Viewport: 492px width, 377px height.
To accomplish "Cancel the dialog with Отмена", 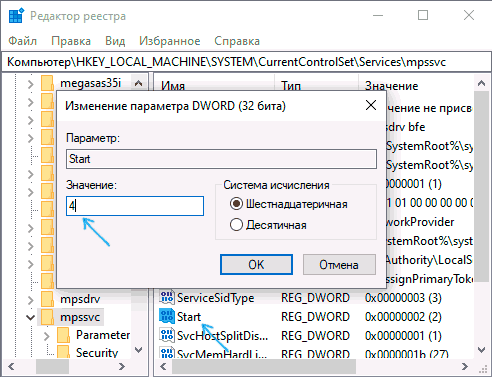I will (x=339, y=265).
